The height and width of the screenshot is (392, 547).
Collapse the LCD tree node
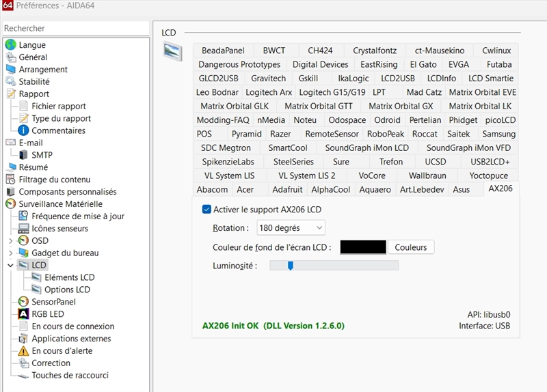(10, 266)
